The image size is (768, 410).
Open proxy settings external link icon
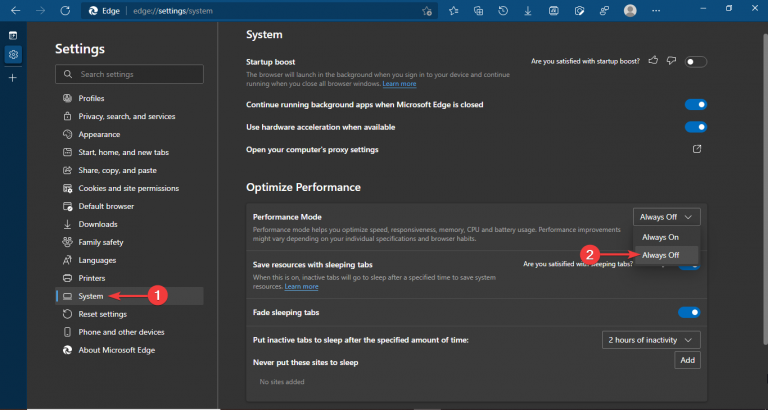[697, 149]
